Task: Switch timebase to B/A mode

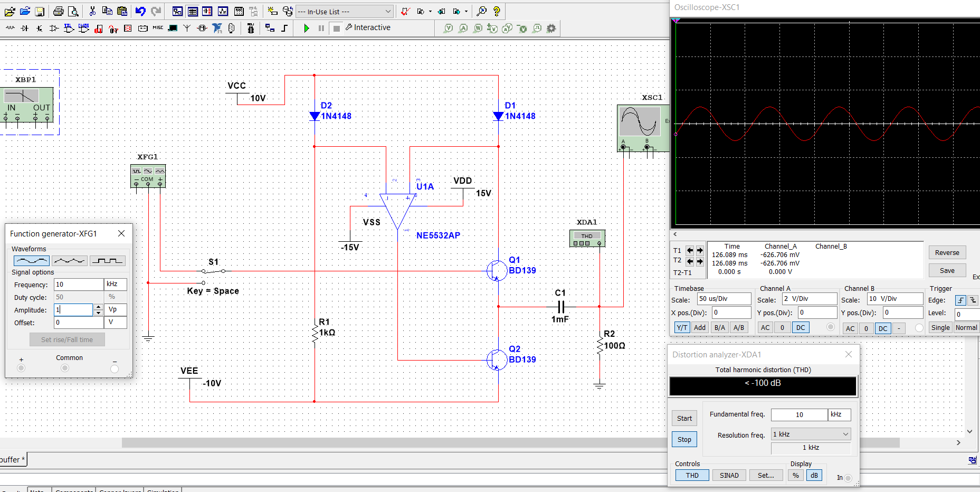Action: click(719, 327)
